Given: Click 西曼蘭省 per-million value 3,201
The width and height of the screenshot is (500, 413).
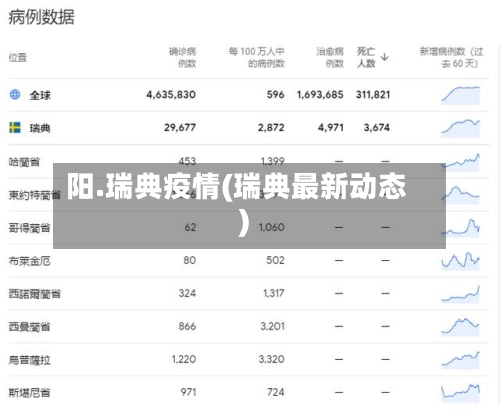Looking at the screenshot, I should [x=272, y=326].
